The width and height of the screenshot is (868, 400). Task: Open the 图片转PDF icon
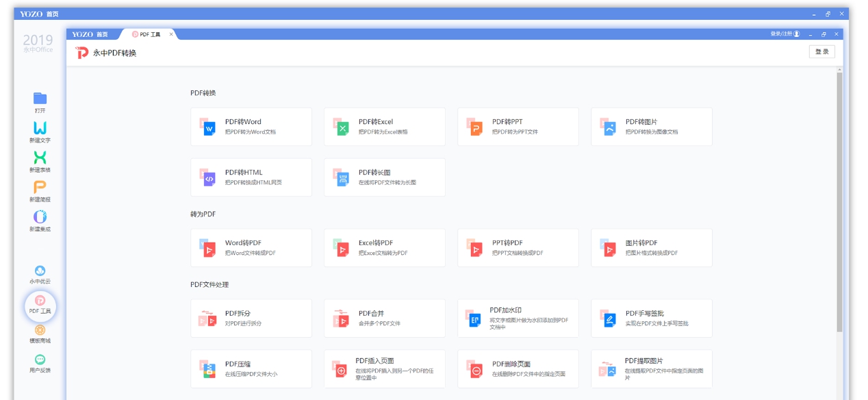click(608, 248)
